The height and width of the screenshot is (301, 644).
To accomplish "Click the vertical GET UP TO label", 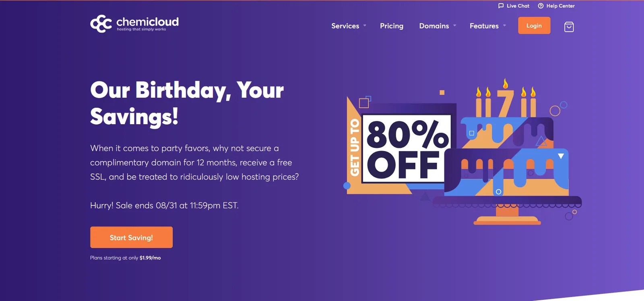I will (354, 147).
